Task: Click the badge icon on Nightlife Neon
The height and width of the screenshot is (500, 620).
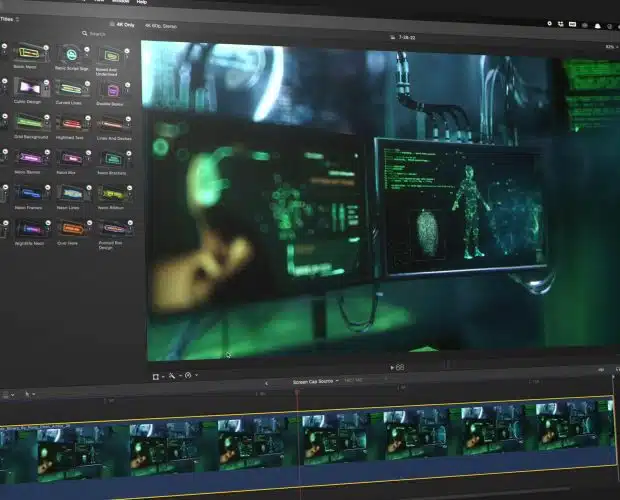Action: click(48, 223)
